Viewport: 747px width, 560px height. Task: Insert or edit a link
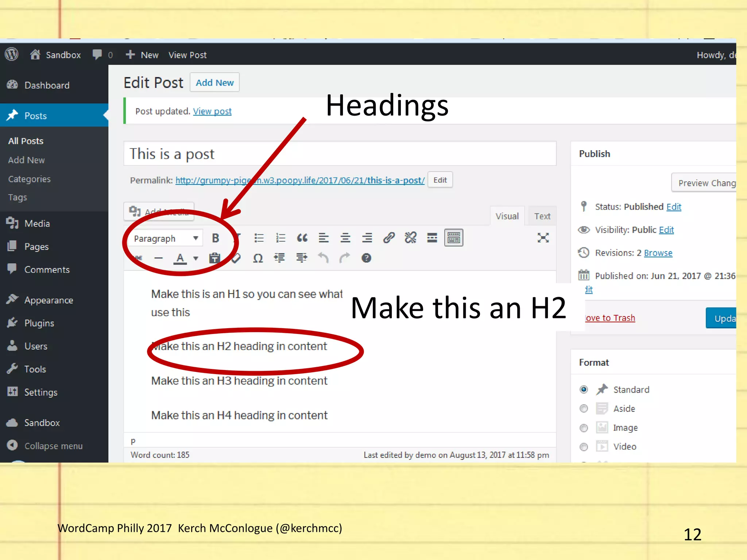pyautogui.click(x=389, y=238)
